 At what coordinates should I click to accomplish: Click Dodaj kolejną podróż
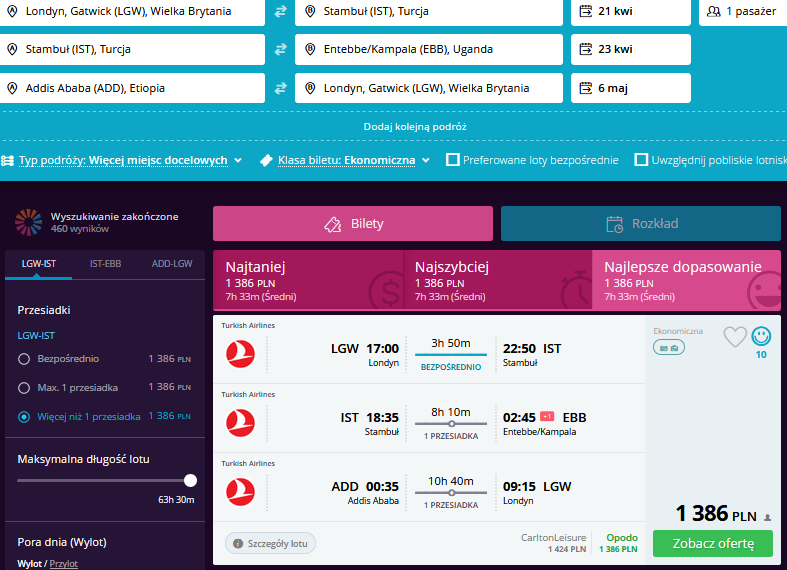415,126
